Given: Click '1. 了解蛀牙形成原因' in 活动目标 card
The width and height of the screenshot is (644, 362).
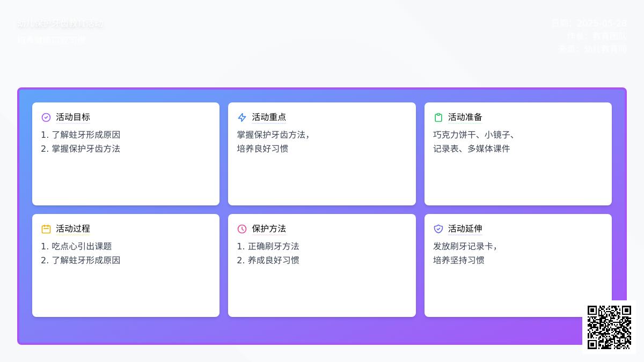Looking at the screenshot, I should (x=80, y=135).
